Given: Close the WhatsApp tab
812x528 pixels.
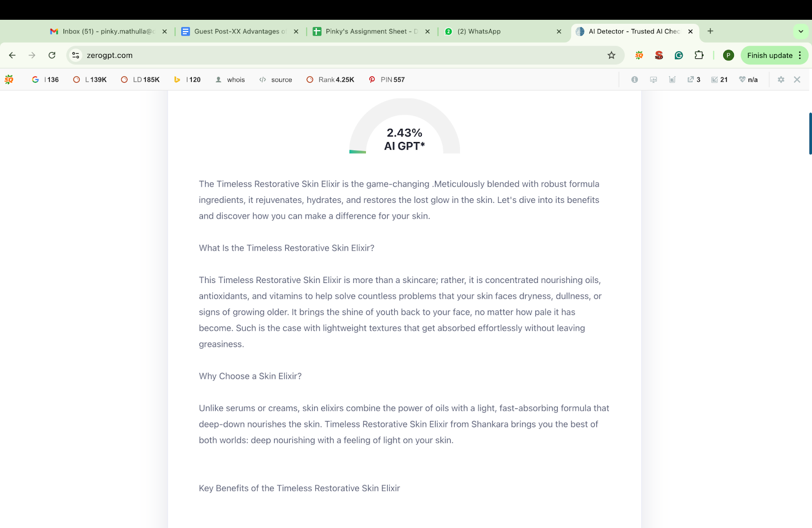Looking at the screenshot, I should click(559, 31).
